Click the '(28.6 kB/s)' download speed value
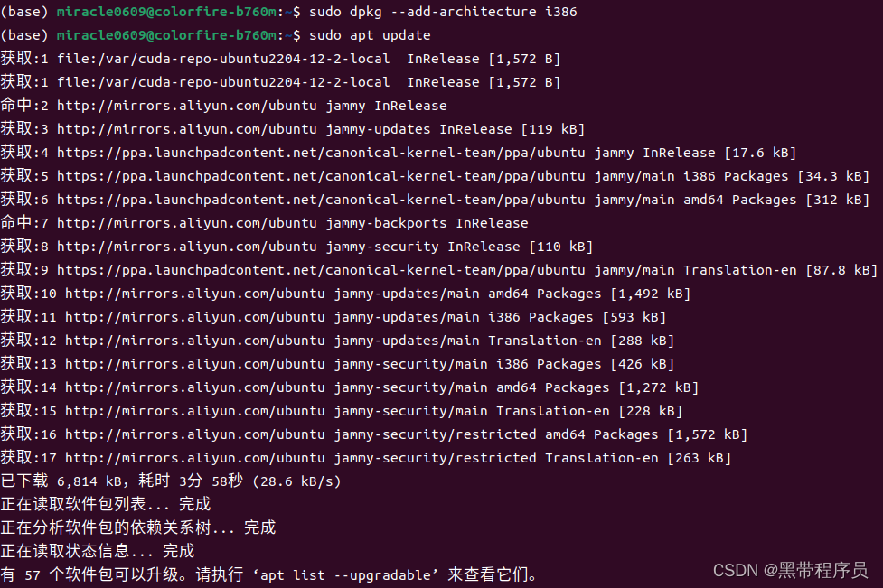The height and width of the screenshot is (588, 883). coord(296,481)
